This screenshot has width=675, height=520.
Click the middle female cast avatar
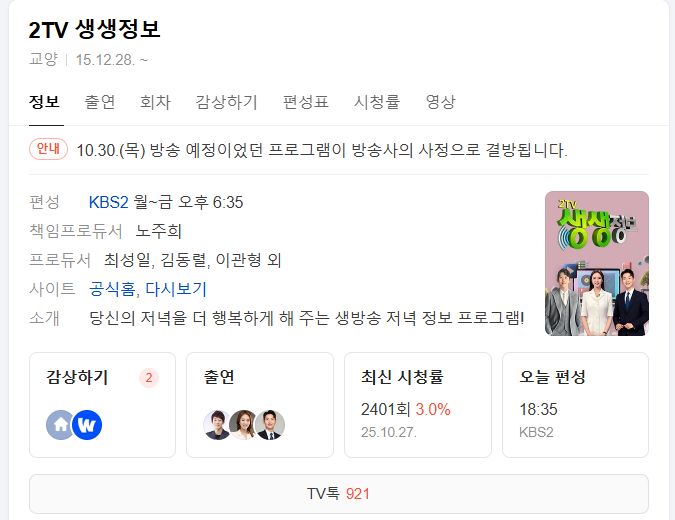pos(244,425)
